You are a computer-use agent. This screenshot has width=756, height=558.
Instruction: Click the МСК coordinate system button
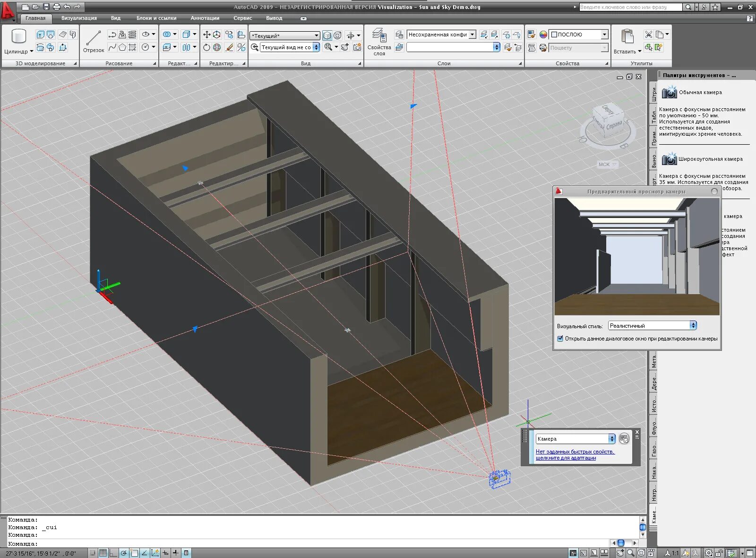click(607, 165)
